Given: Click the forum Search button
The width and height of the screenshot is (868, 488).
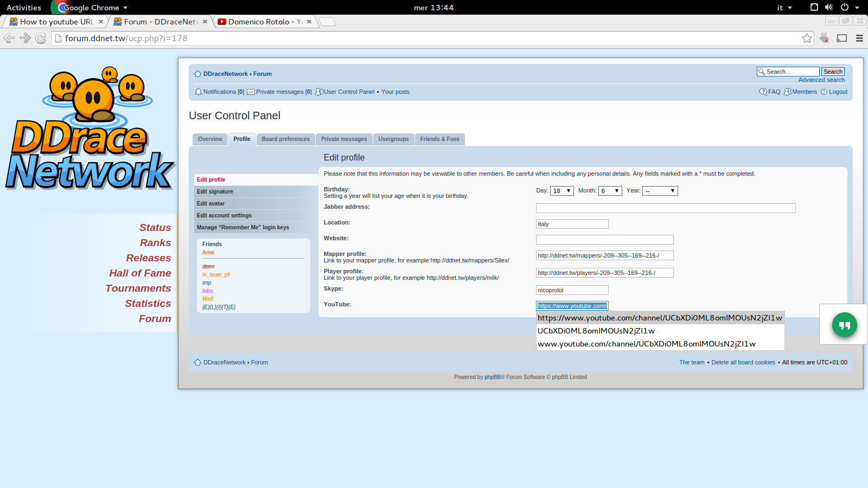Looking at the screenshot, I should click(x=832, y=72).
